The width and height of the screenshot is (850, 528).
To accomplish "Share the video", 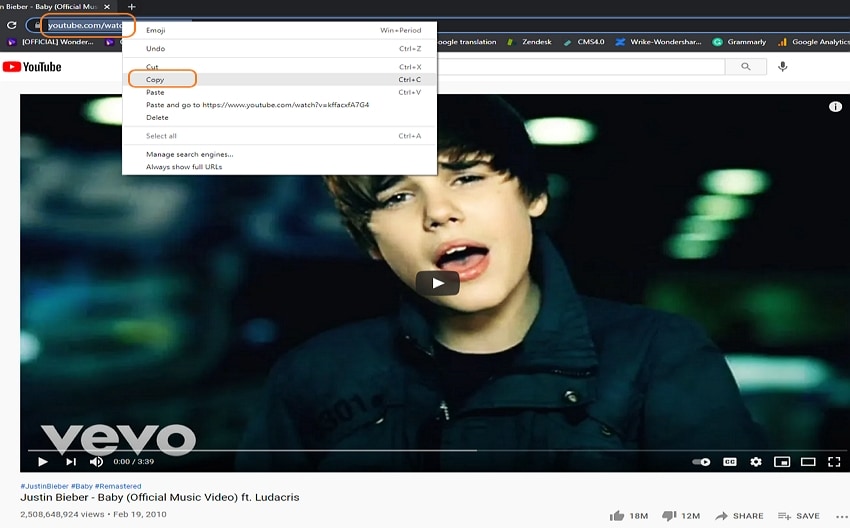I will tap(739, 516).
